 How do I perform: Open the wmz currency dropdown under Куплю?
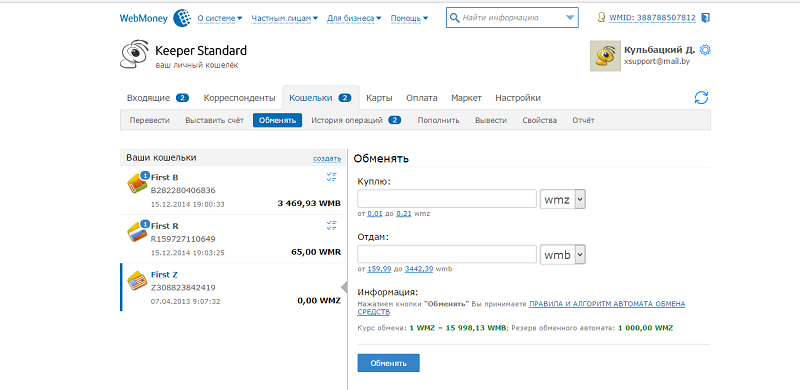563,199
